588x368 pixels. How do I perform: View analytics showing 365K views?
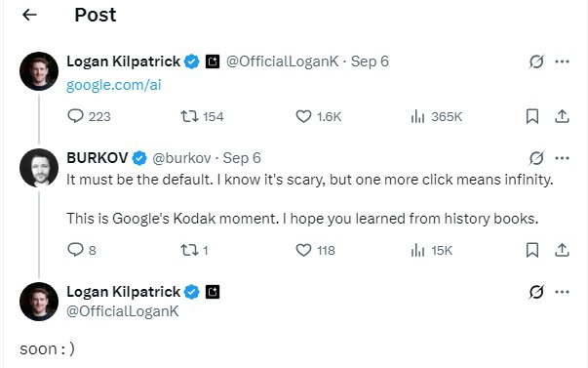[x=436, y=116]
